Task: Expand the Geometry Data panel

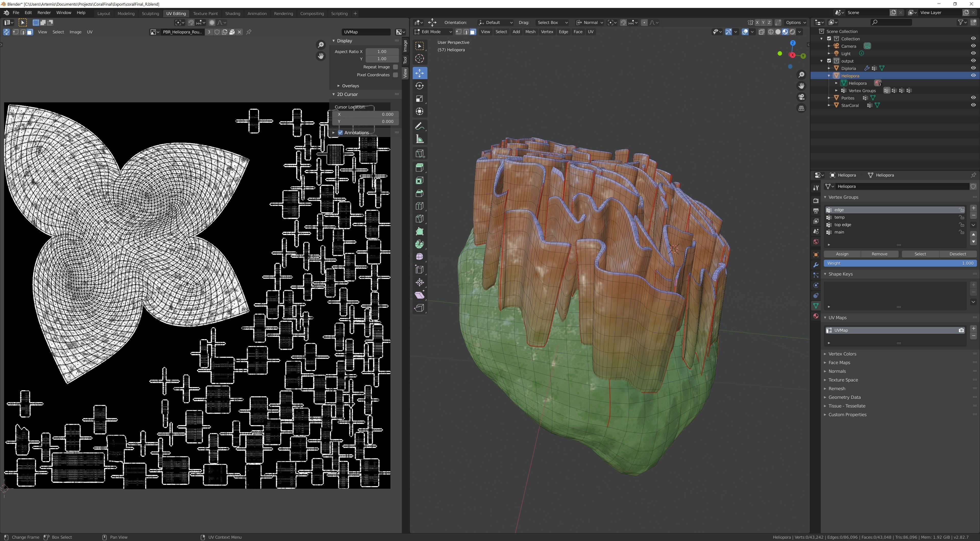Action: [x=844, y=397]
